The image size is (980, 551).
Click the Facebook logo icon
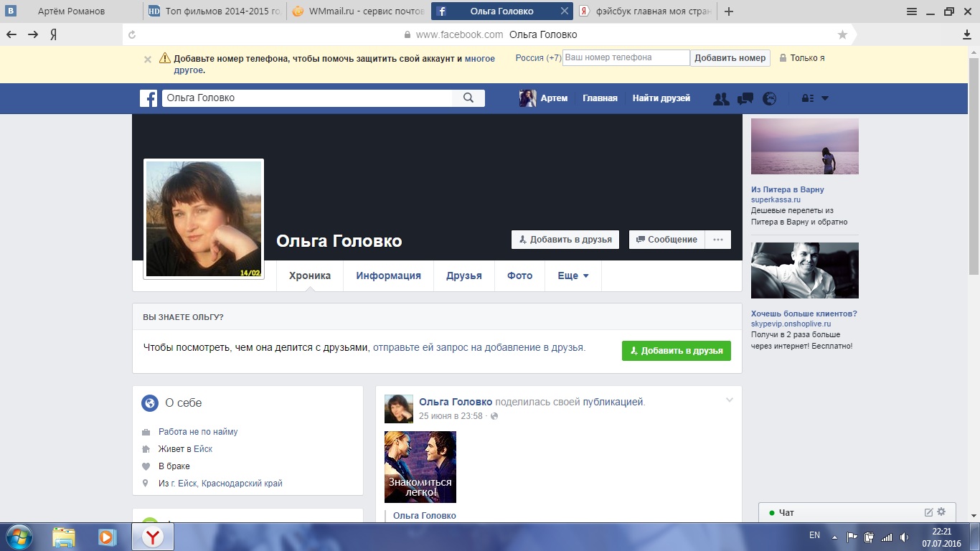[149, 98]
